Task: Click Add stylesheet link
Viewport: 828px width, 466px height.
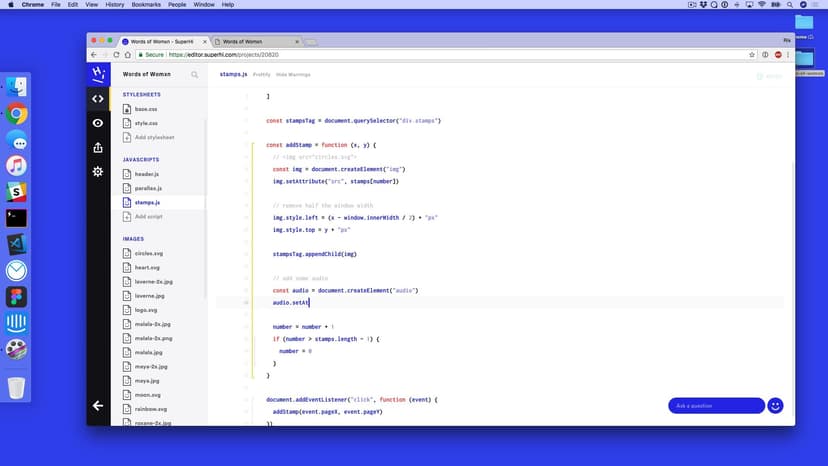Action: pyautogui.click(x=154, y=137)
